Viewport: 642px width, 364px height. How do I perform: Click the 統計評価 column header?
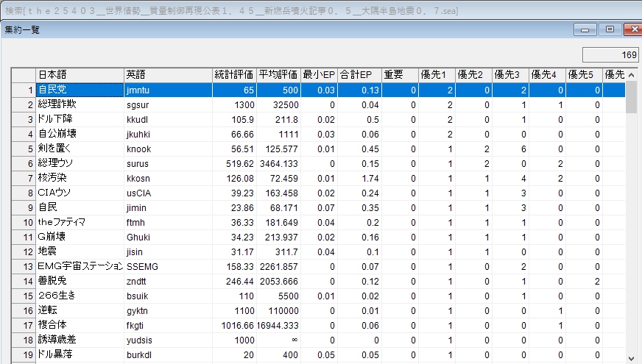(234, 75)
